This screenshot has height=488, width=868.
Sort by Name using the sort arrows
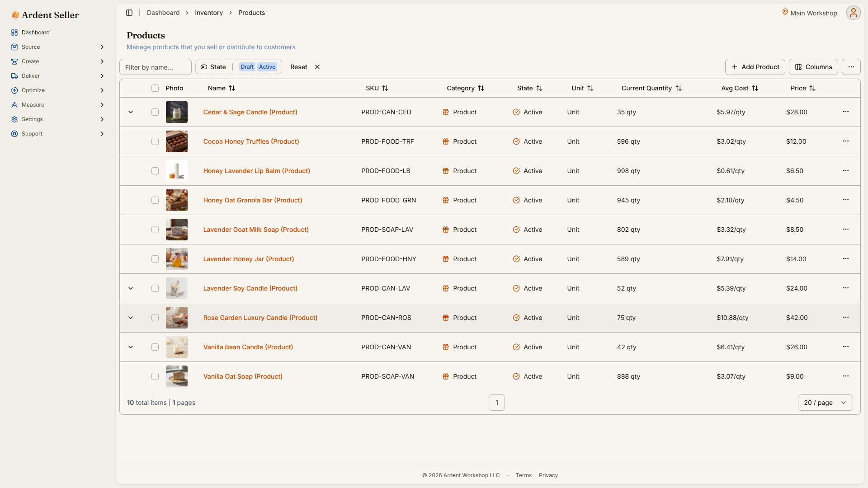tap(232, 88)
